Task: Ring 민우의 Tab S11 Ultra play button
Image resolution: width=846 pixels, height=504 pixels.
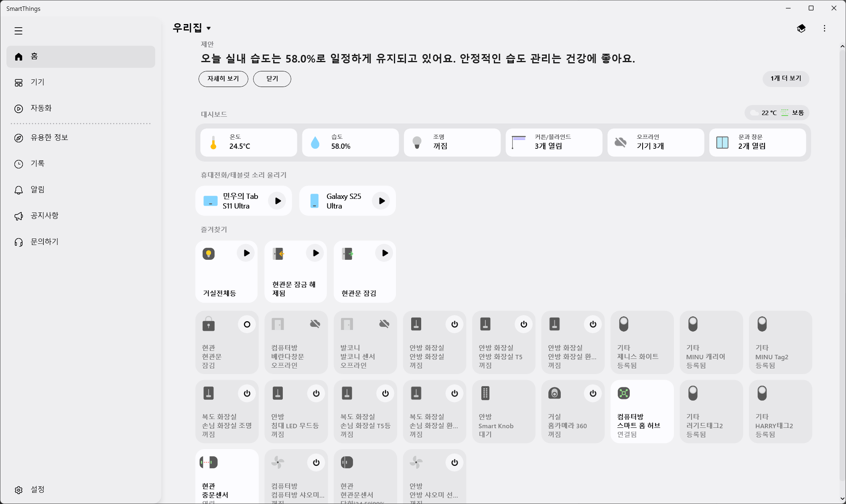Action: (x=278, y=201)
